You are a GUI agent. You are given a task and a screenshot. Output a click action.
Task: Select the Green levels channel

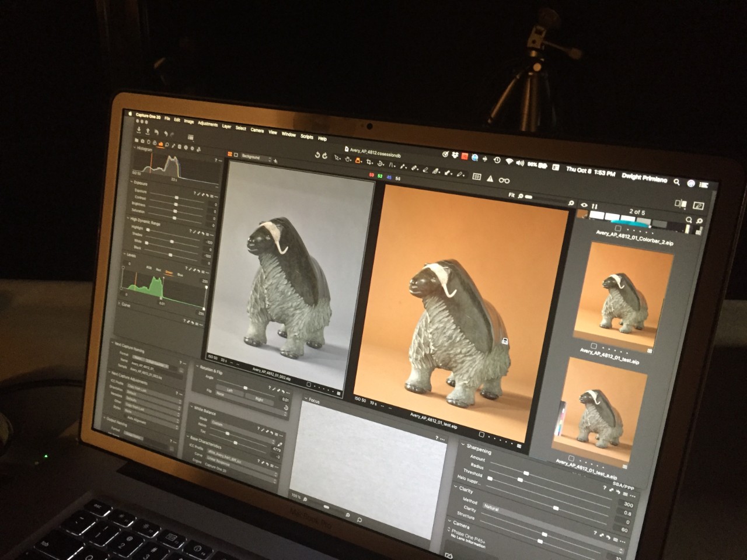coord(169,272)
